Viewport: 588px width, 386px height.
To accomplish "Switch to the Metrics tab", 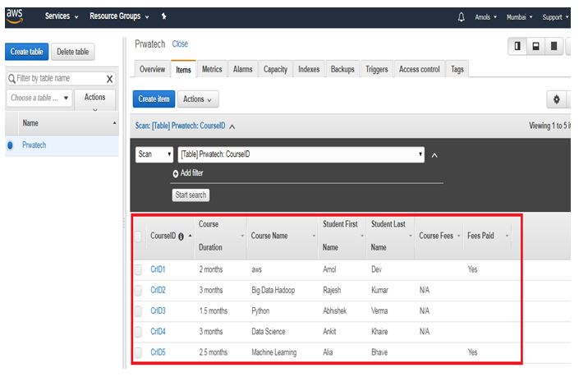I will click(212, 69).
